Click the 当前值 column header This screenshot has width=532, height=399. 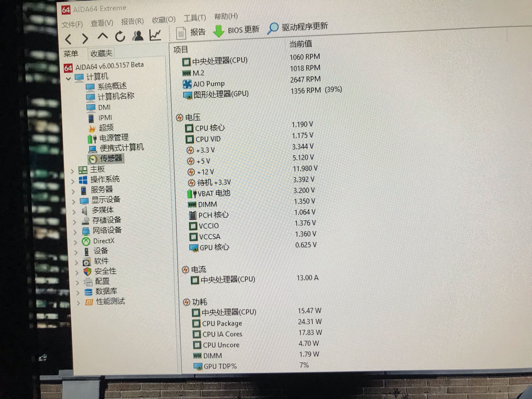301,44
